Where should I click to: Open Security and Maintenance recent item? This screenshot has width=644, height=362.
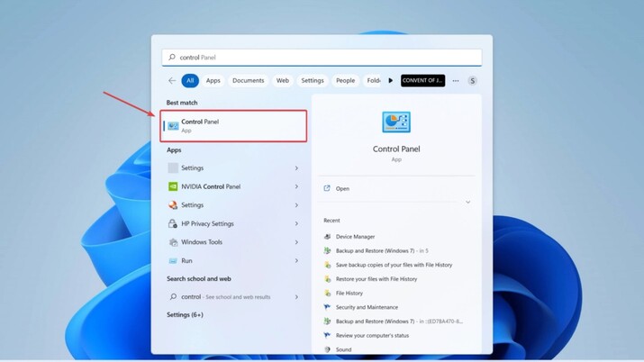pyautogui.click(x=367, y=307)
